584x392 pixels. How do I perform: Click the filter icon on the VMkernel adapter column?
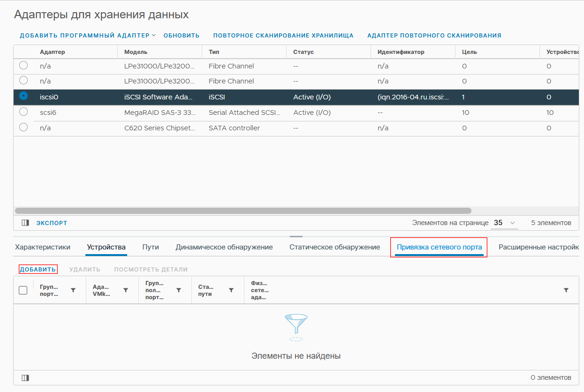[125, 290]
